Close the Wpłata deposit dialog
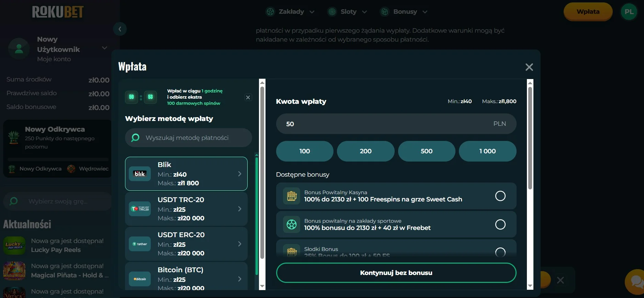The image size is (644, 298). coord(529,67)
